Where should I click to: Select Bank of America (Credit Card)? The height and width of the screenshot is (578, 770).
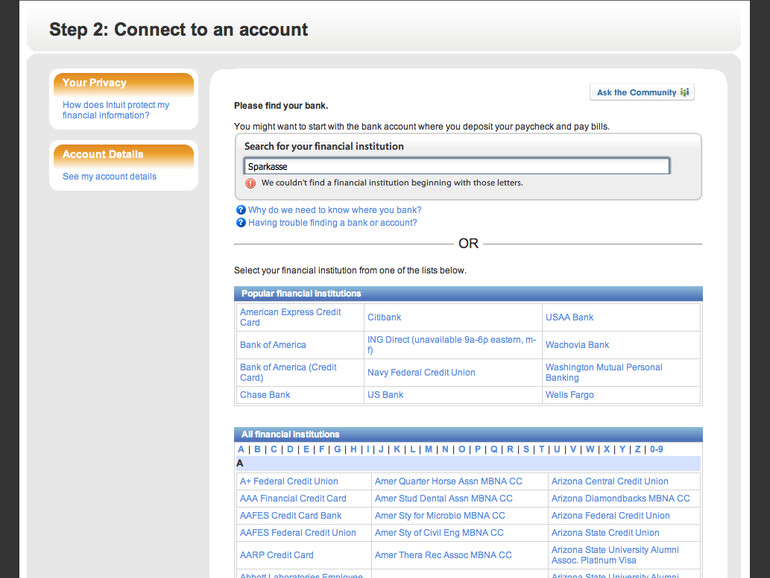288,372
